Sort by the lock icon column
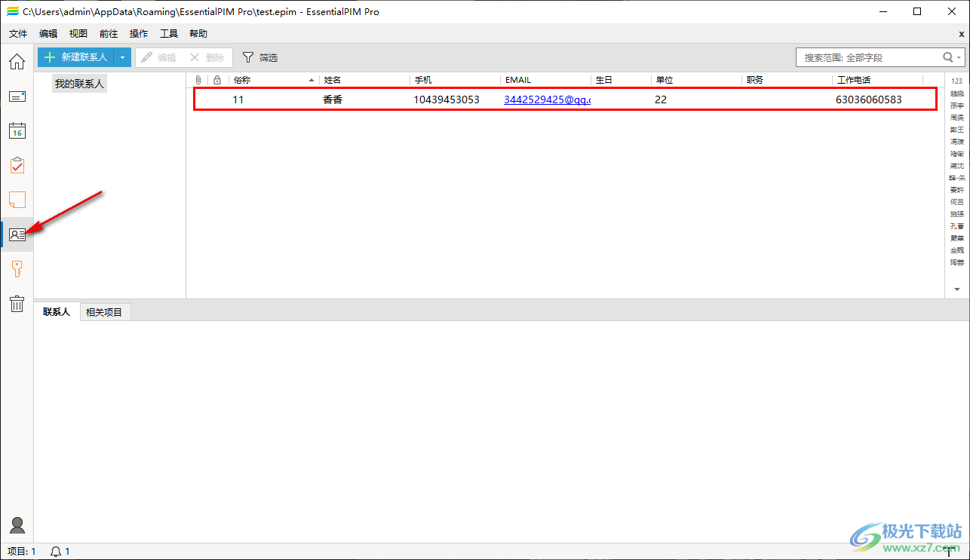Viewport: 970px width, 560px height. point(217,80)
